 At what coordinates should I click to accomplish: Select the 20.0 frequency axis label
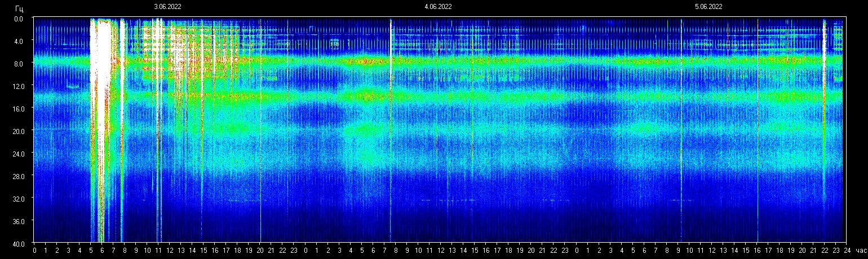tap(18, 131)
